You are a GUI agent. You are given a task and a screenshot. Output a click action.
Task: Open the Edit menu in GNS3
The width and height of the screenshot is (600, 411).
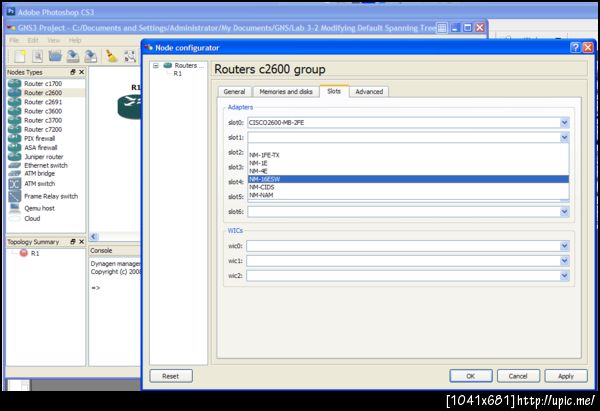33,40
